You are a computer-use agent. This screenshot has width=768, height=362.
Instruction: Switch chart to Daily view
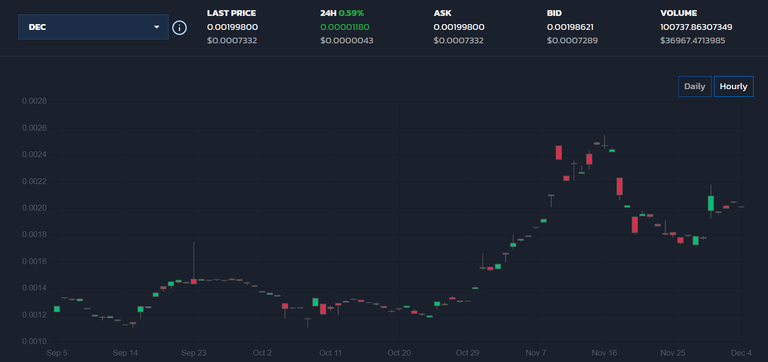tap(695, 87)
